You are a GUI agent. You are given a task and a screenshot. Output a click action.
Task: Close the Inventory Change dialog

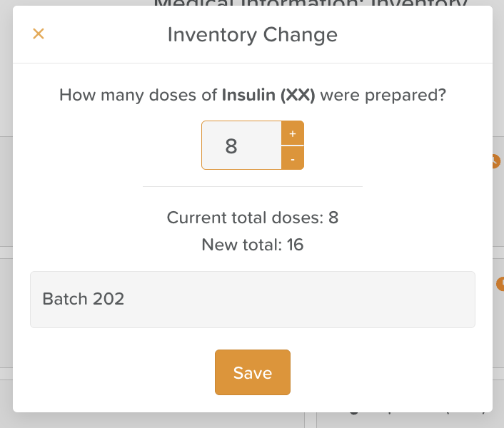tap(39, 34)
